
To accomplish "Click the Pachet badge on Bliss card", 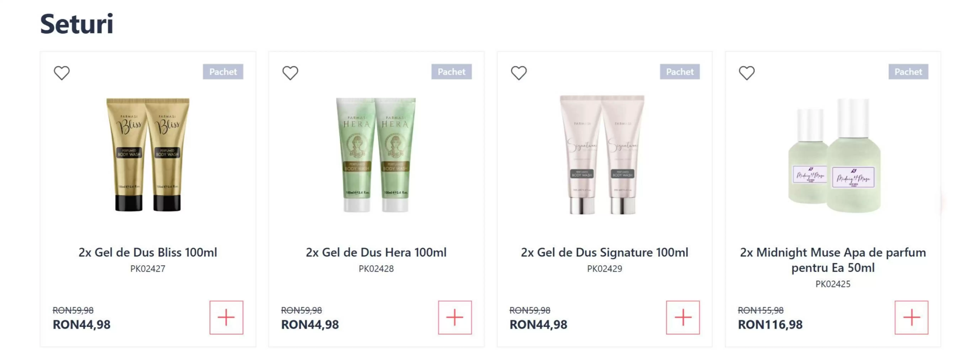I will coord(223,72).
